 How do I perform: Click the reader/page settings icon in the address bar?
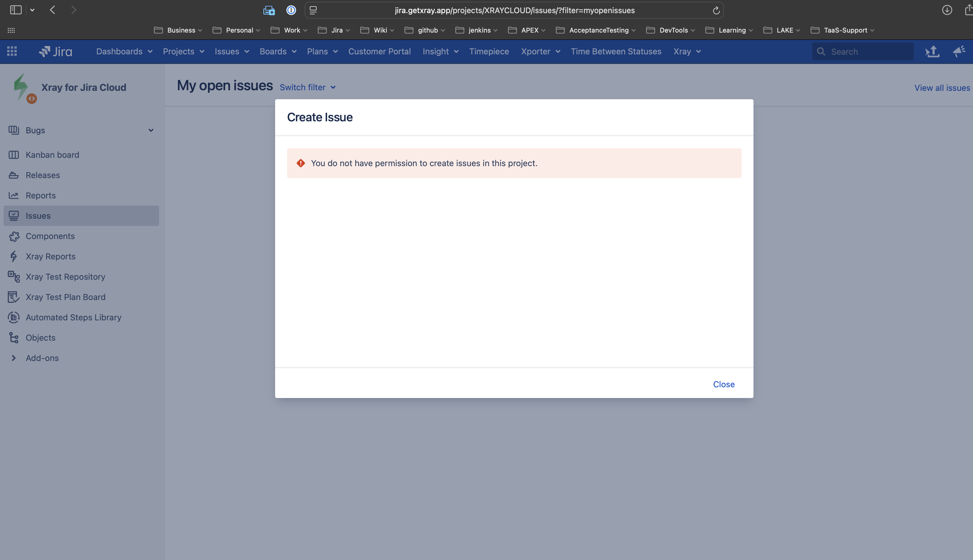313,10
